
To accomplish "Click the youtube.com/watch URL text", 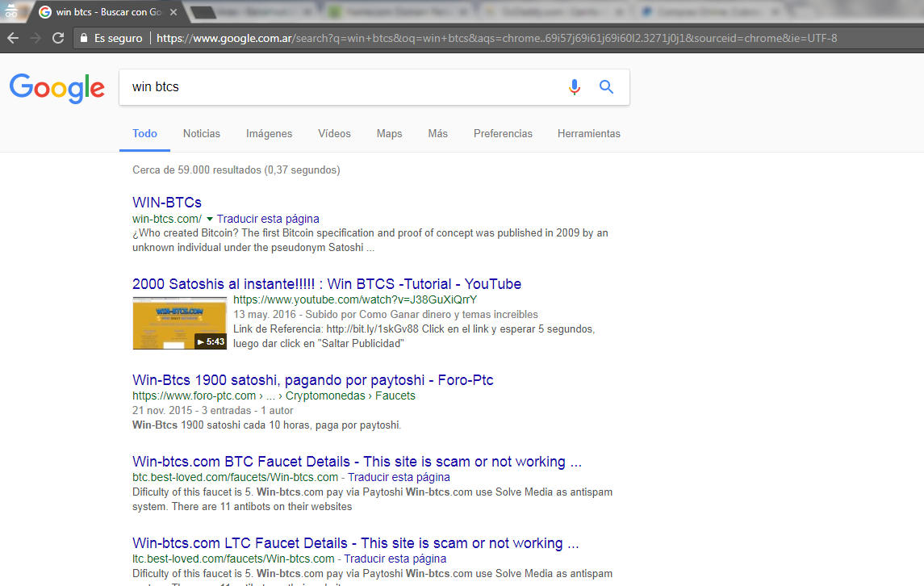I will pos(355,299).
